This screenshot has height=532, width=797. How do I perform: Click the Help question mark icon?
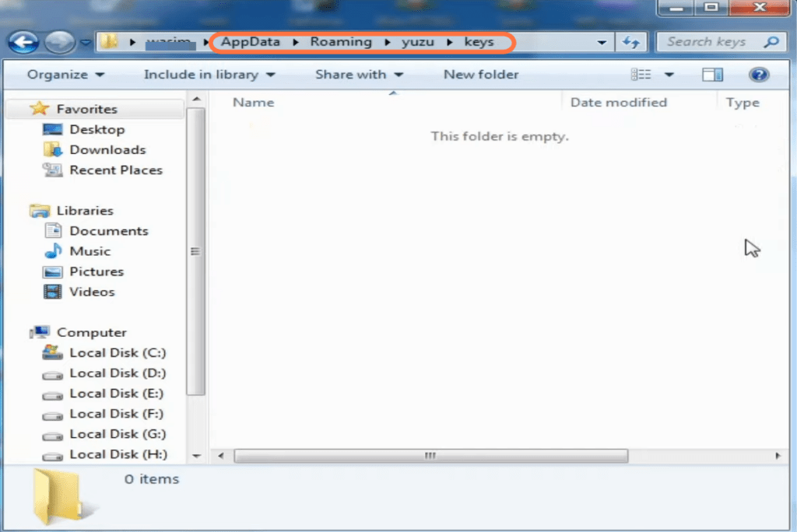(758, 75)
